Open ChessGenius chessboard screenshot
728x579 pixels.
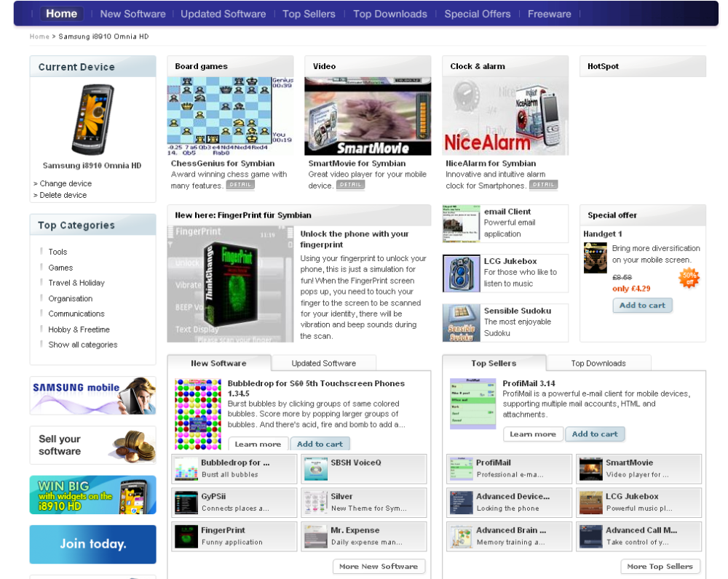pos(230,116)
